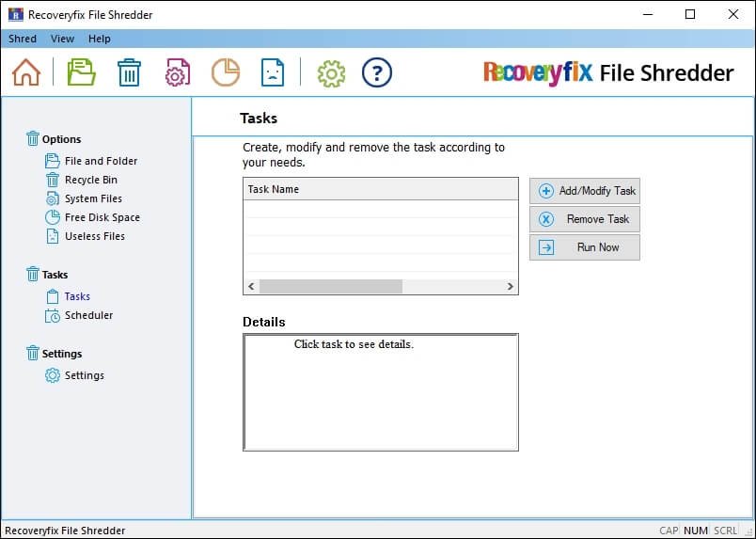Choose Free Disk Space in the sidebar

tap(102, 217)
